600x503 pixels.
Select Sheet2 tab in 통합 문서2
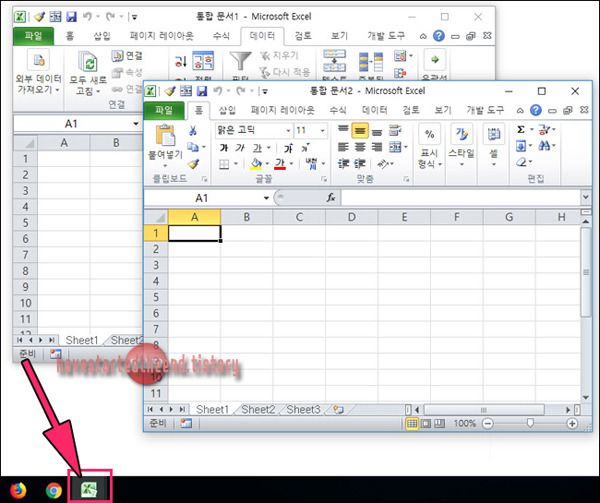(258, 410)
